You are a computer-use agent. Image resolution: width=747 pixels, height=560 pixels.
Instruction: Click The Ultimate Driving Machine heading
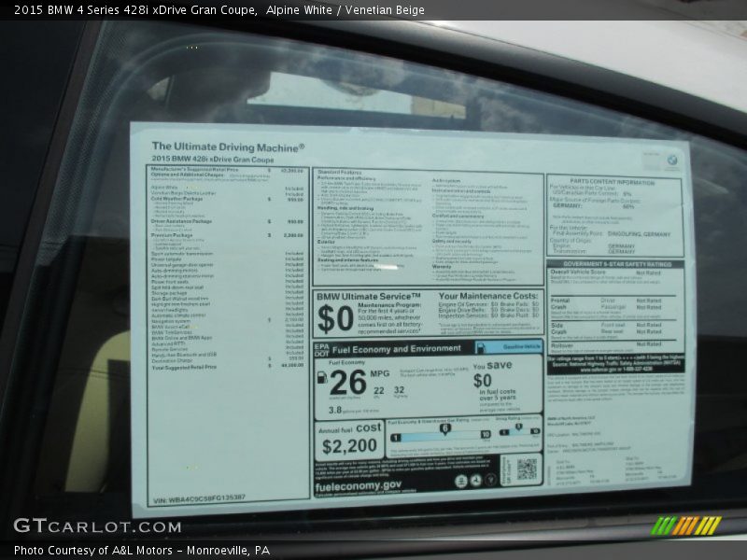click(228, 147)
